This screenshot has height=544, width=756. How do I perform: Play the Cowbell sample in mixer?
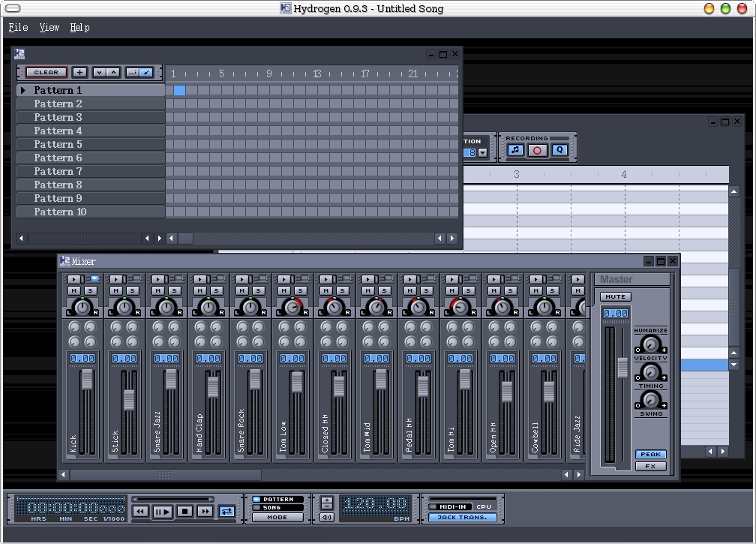(x=535, y=279)
